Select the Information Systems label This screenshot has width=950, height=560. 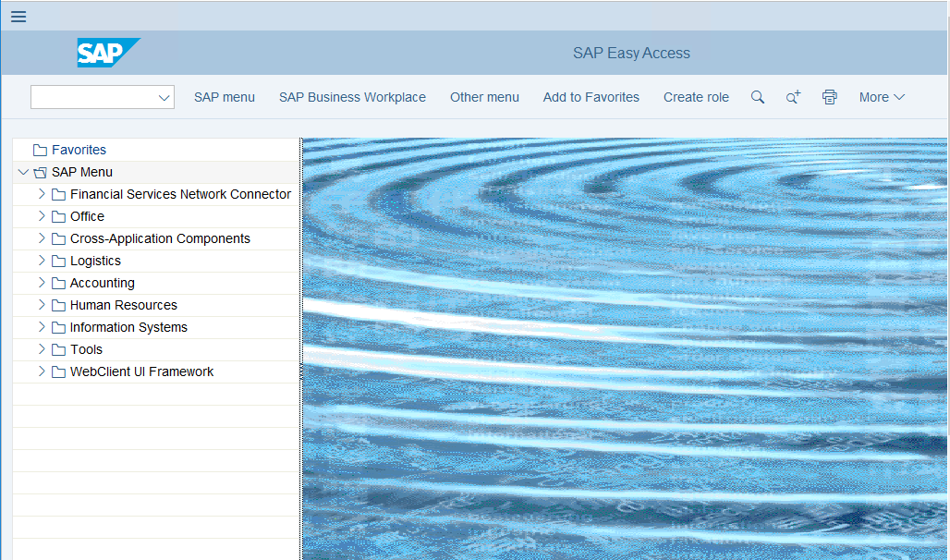128,327
